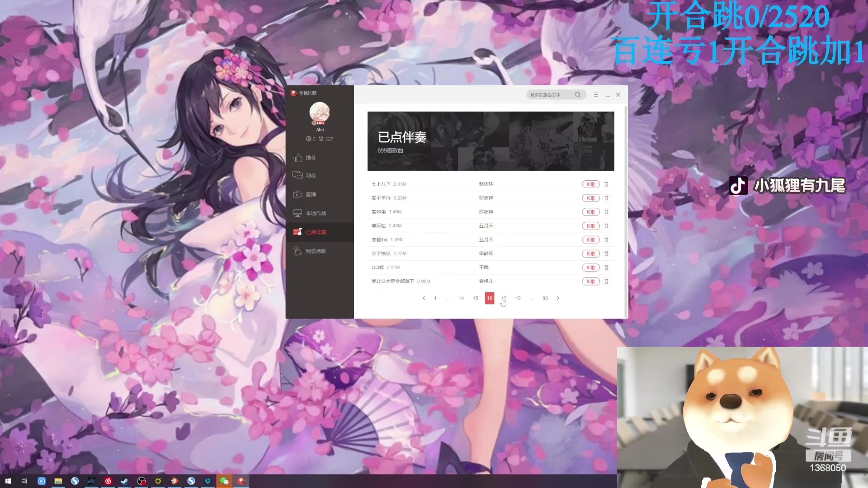Click artist name 容祖儿
Screen dimensions: 868x488
(486, 282)
